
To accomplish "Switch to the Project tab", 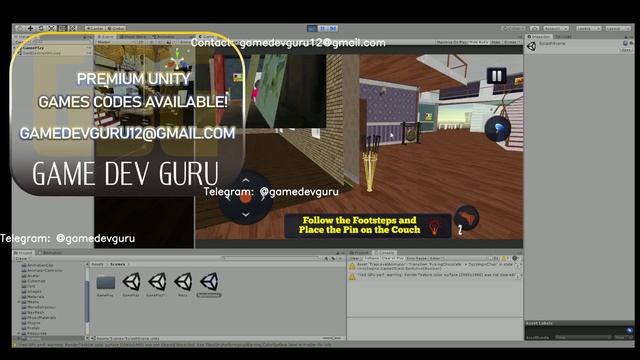I will click(x=24, y=253).
